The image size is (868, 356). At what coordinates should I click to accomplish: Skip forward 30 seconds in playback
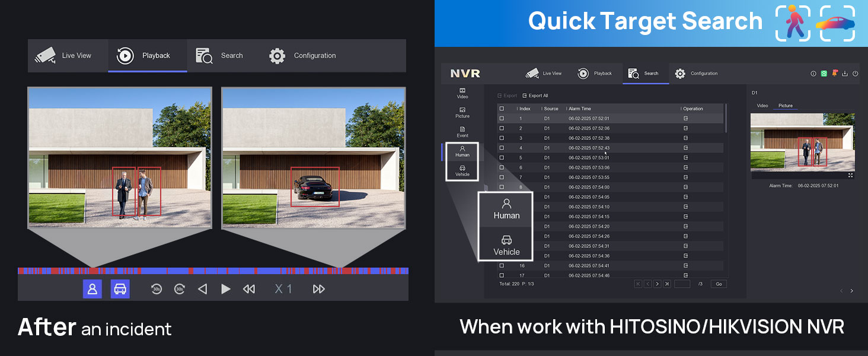coord(180,289)
